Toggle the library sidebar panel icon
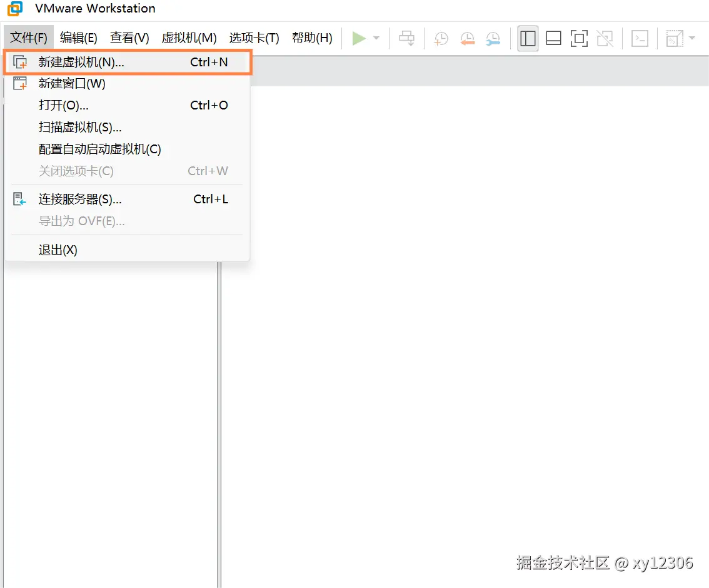 tap(528, 38)
